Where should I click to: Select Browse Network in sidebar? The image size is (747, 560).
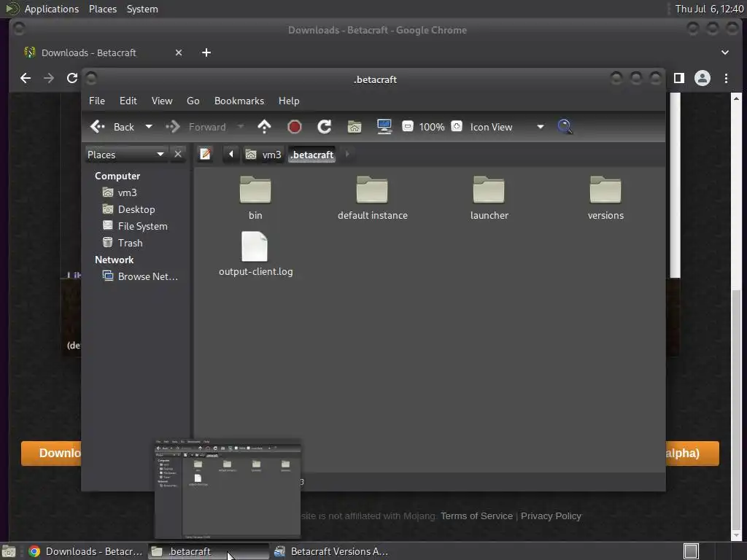pos(141,276)
